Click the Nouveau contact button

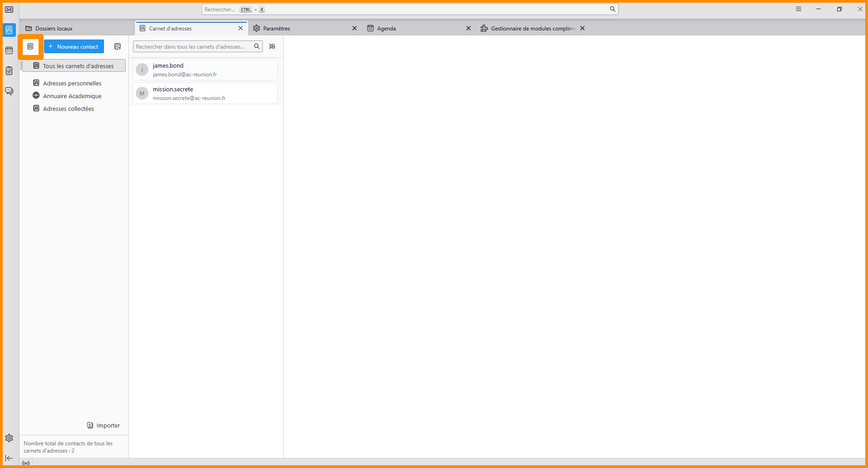(74, 46)
